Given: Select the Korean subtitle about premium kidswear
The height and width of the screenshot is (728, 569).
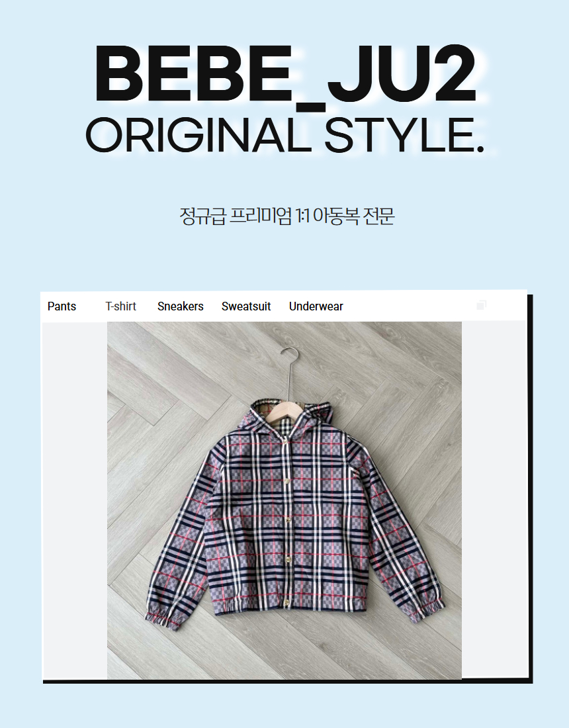Looking at the screenshot, I should 287,216.
